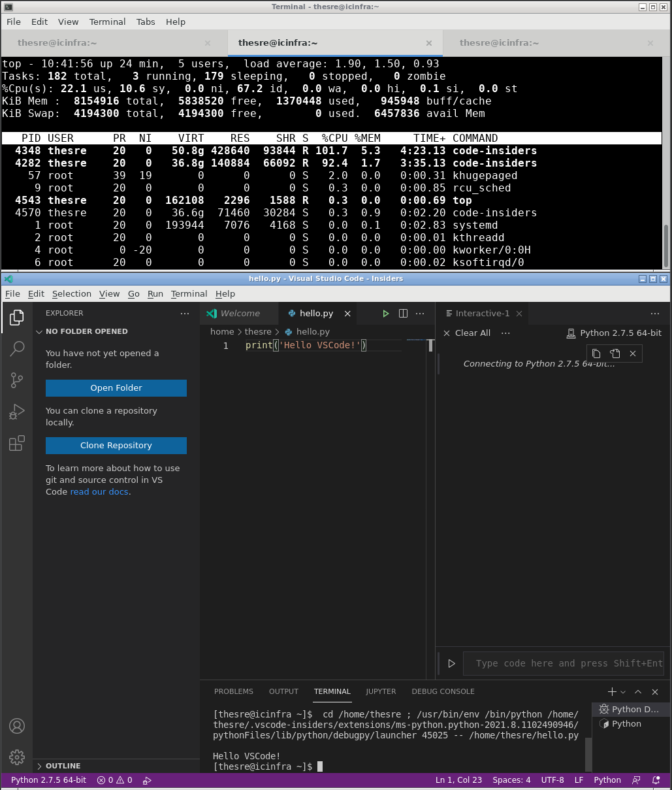Open notifications bell in status bar

(x=656, y=780)
